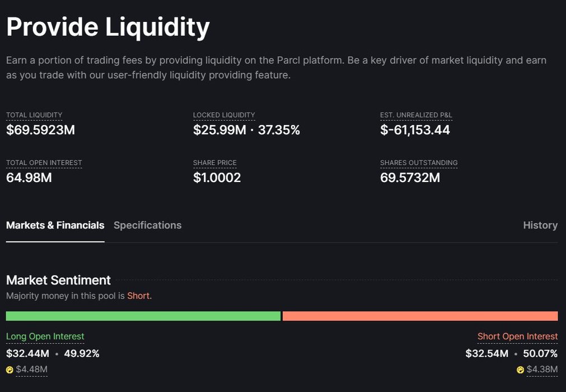566x392 pixels.
Task: Click the underlined $4.48M long value
Action: [31, 370]
